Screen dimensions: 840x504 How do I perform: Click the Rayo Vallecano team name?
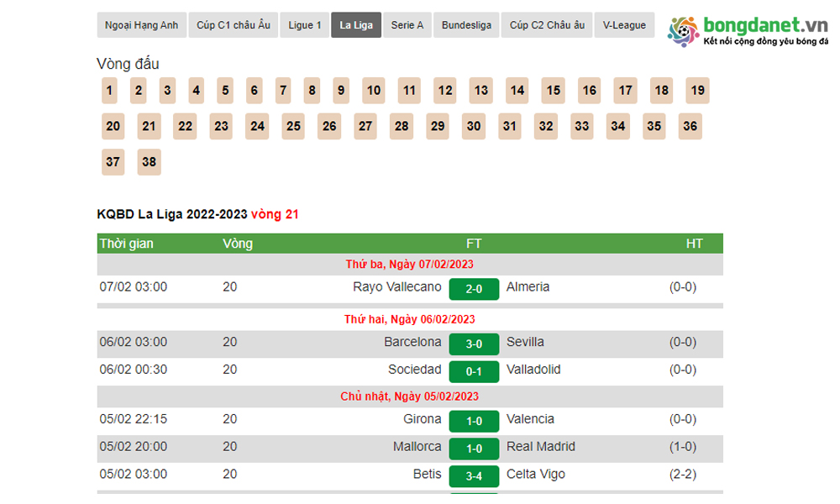[x=396, y=287]
